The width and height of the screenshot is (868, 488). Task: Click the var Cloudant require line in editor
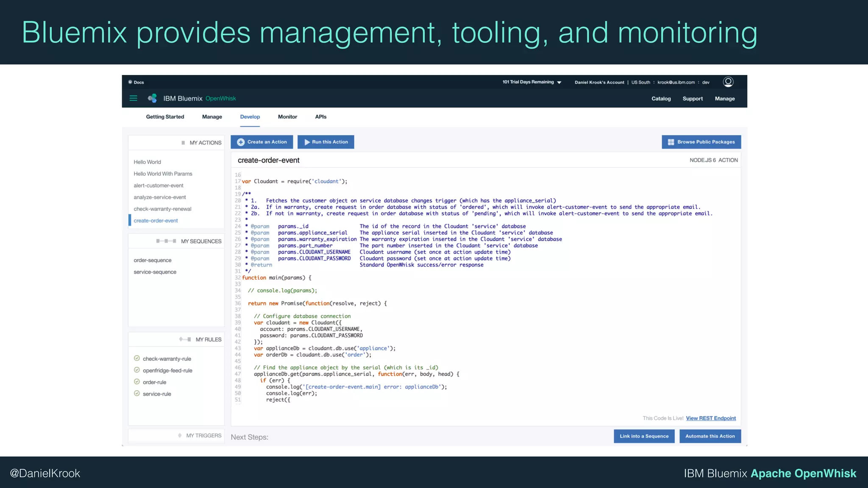tap(295, 181)
